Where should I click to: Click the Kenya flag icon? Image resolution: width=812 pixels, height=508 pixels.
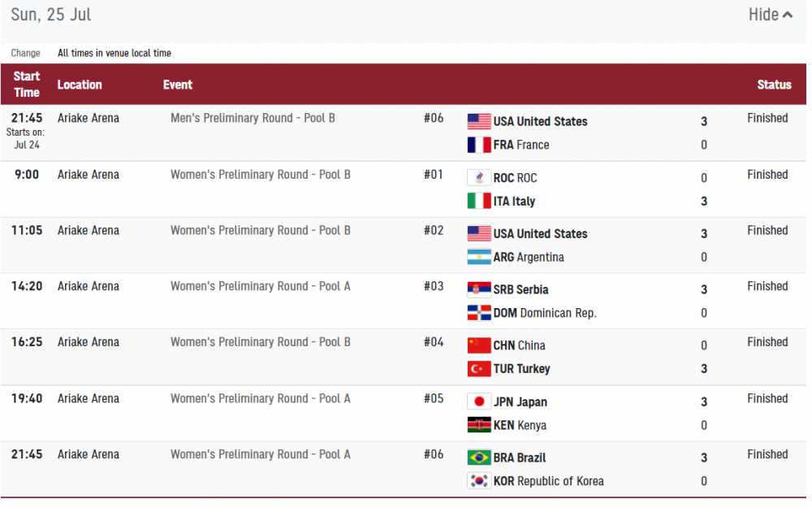[479, 425]
